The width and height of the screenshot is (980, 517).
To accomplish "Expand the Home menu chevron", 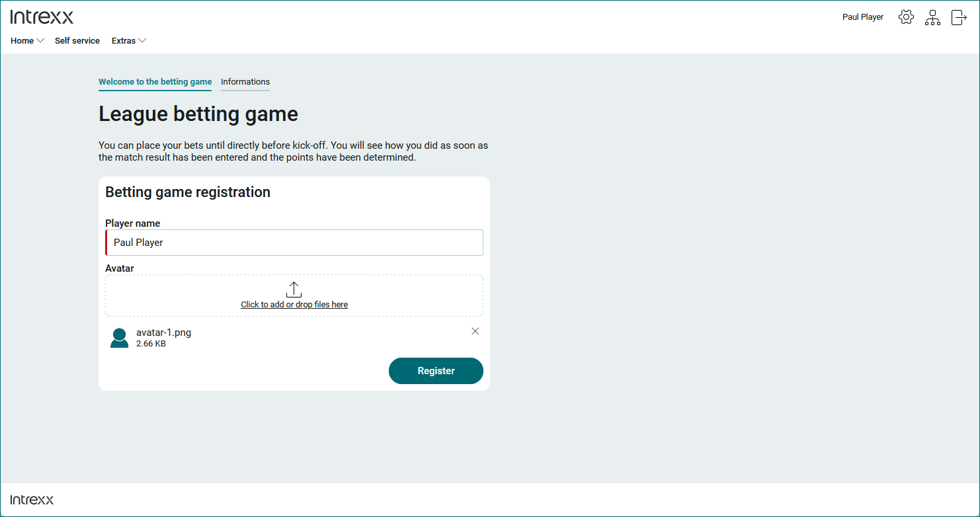I will pyautogui.click(x=40, y=41).
